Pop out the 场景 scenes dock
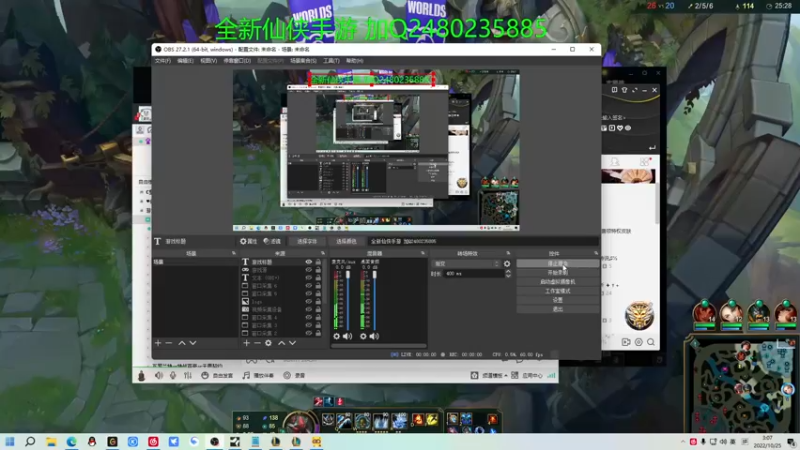Image resolution: width=800 pixels, height=450 pixels. click(x=234, y=253)
